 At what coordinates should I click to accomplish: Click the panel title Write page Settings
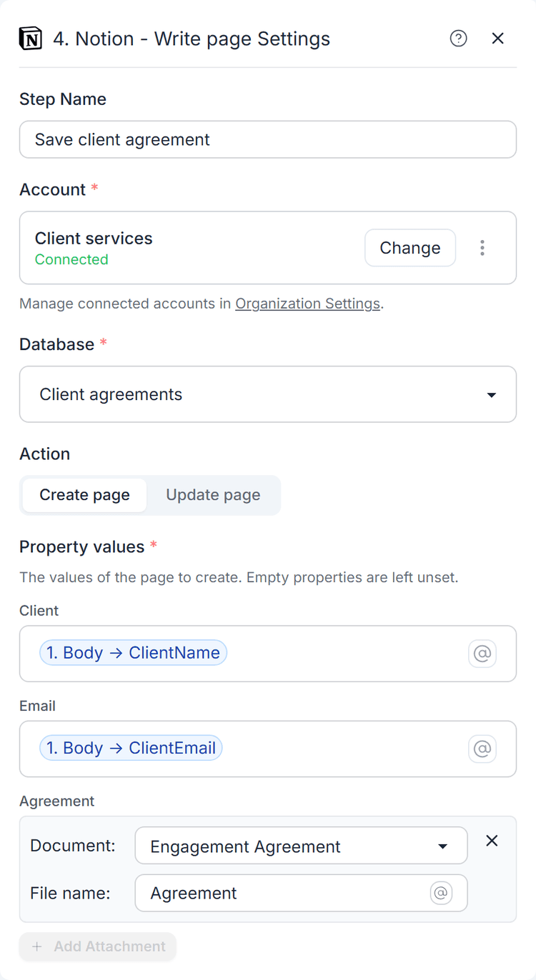[x=192, y=39]
